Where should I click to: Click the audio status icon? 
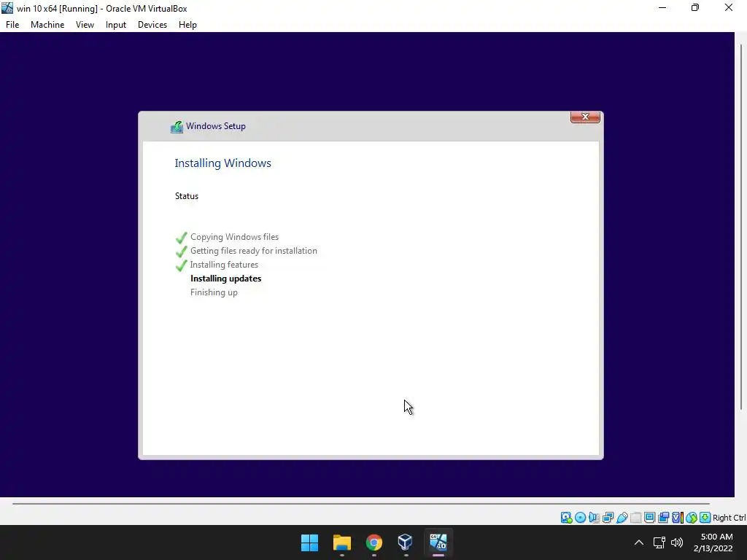pyautogui.click(x=594, y=517)
